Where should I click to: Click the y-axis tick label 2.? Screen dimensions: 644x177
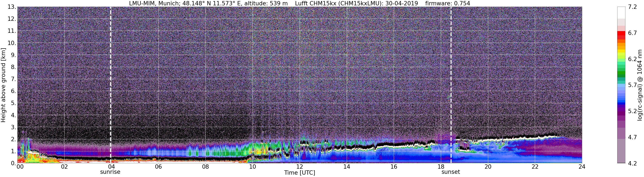[13, 139]
